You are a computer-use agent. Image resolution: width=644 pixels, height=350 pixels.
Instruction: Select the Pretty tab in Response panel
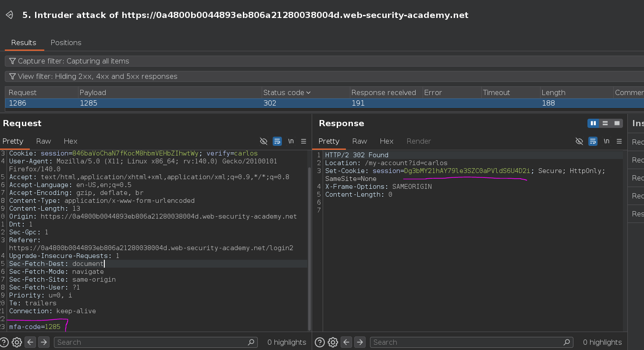329,141
